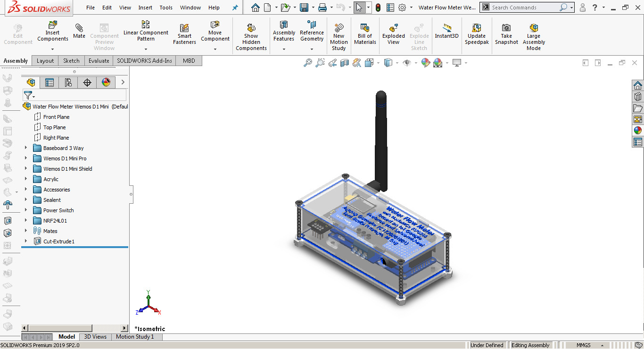
Task: Switch to 3D Views bottom tab
Action: pyautogui.click(x=95, y=337)
